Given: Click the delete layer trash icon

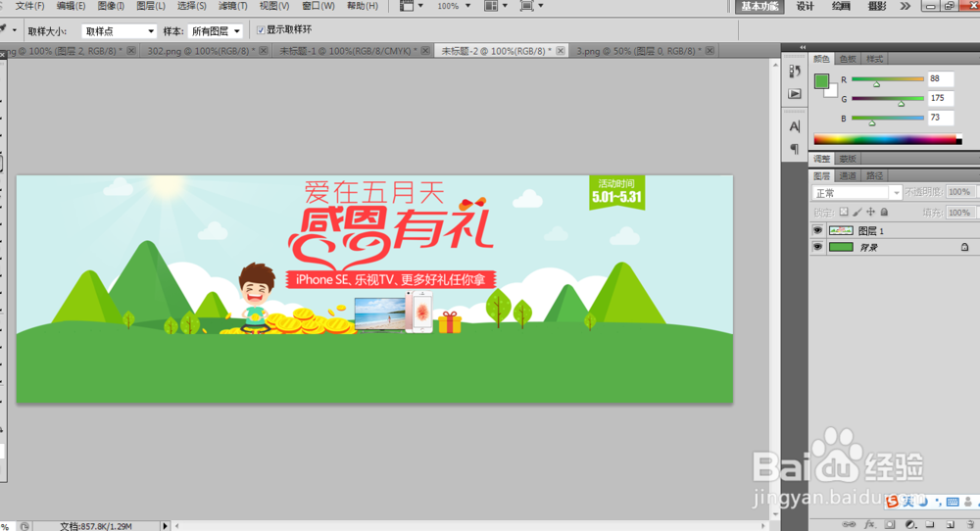Looking at the screenshot, I should (x=970, y=525).
